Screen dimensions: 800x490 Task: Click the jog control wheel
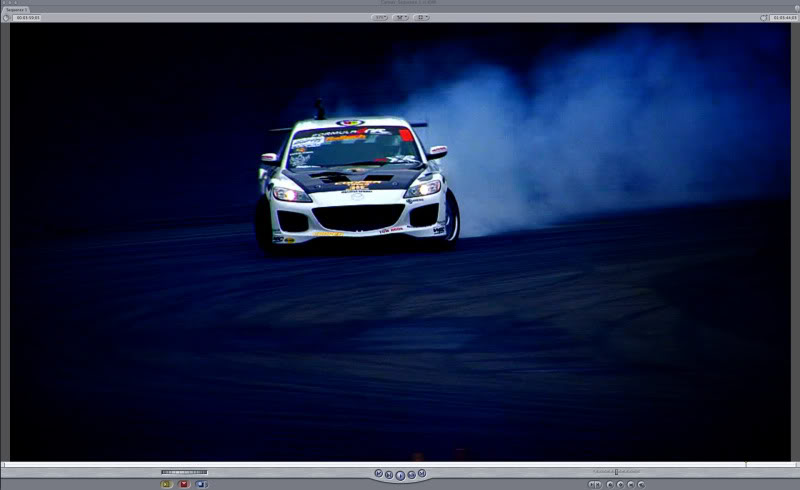pos(184,472)
